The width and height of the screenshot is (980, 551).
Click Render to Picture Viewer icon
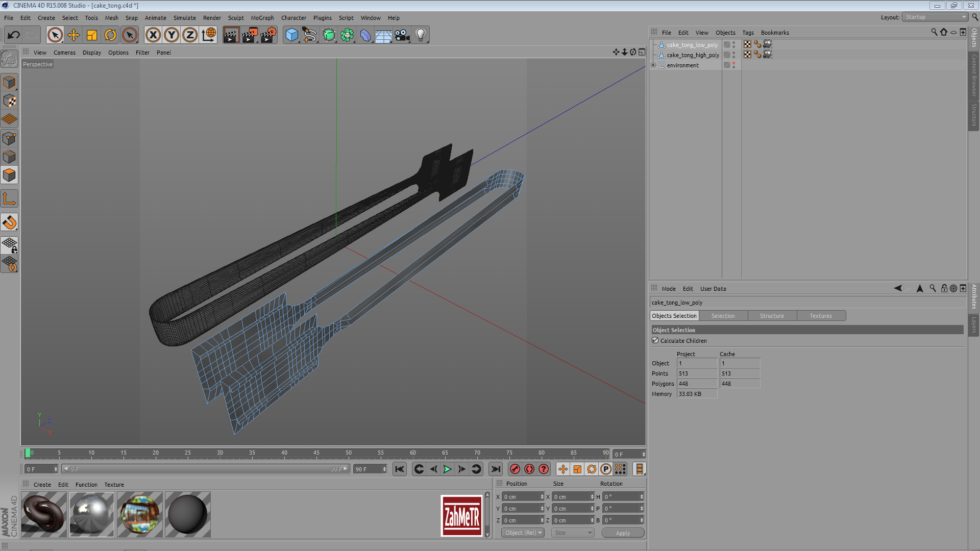coord(250,35)
